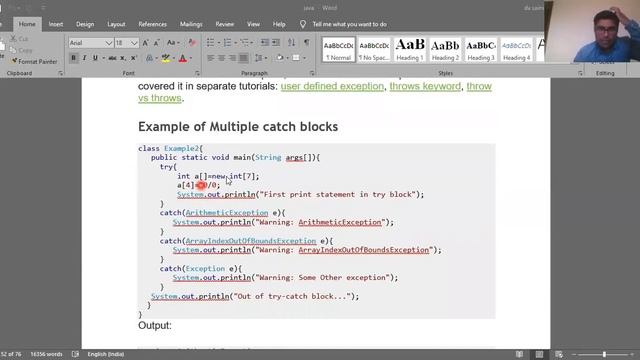Justify paragraph text

point(243,58)
